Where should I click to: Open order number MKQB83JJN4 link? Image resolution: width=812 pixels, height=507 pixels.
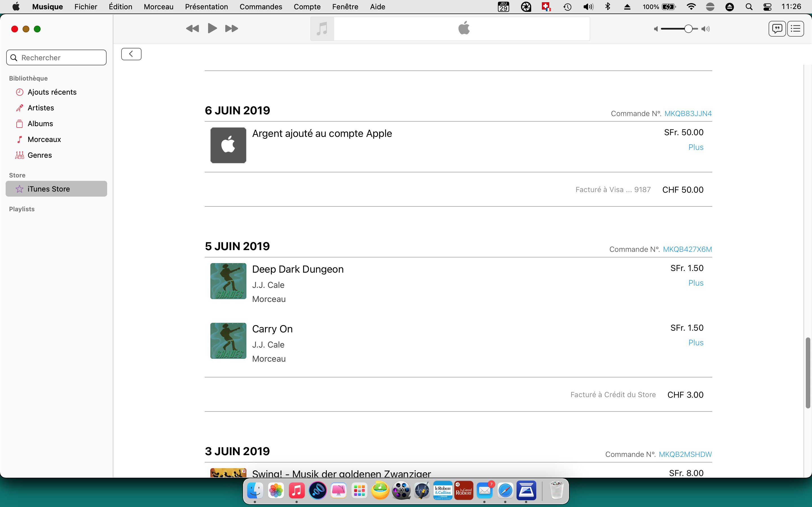click(688, 114)
